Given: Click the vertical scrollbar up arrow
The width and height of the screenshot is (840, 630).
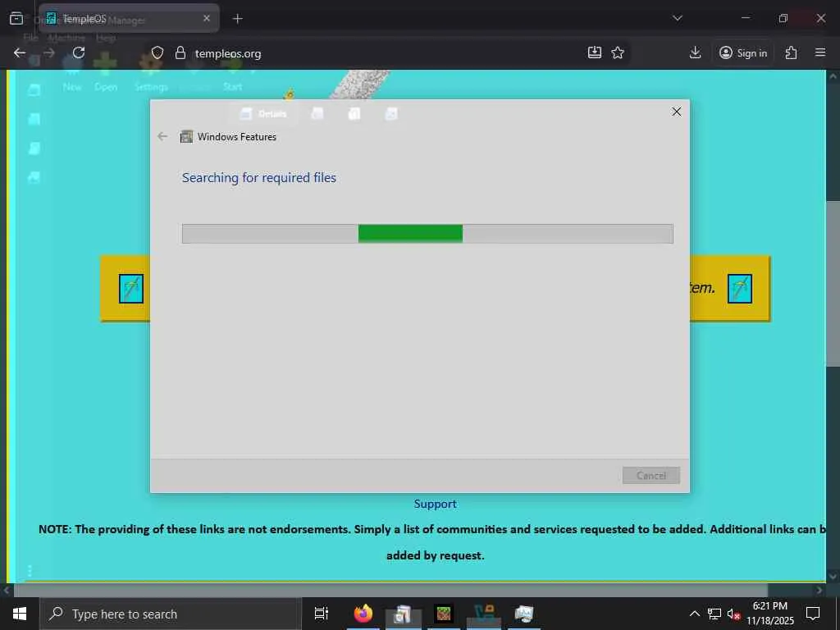Looking at the screenshot, I should point(833,76).
